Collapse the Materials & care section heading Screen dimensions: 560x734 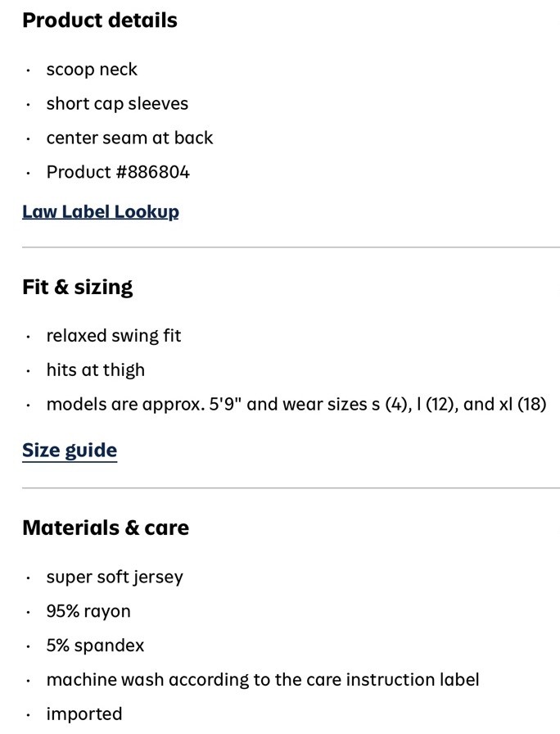point(106,528)
